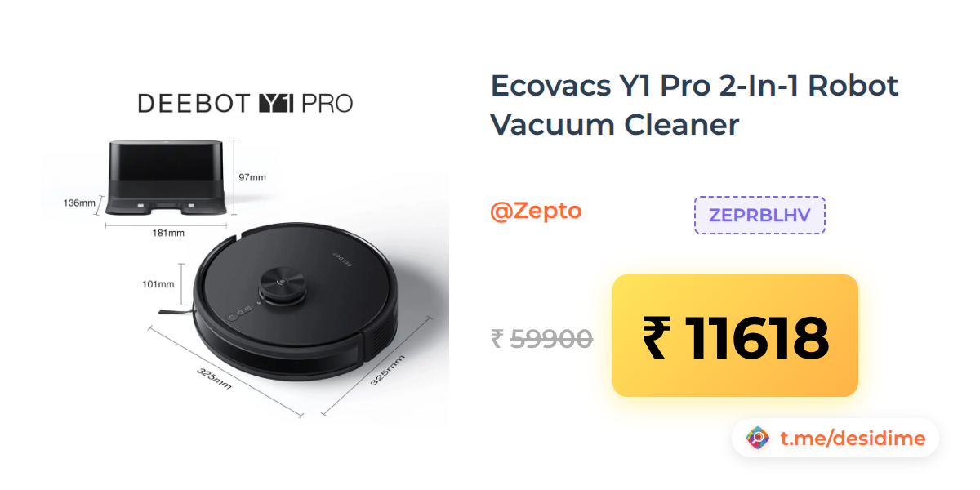Select the 101mm robot height label
Screen dimensions: 980x490
coord(158,284)
